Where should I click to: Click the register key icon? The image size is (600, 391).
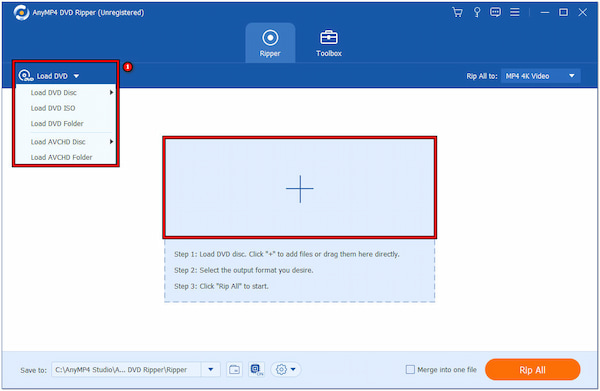click(477, 12)
